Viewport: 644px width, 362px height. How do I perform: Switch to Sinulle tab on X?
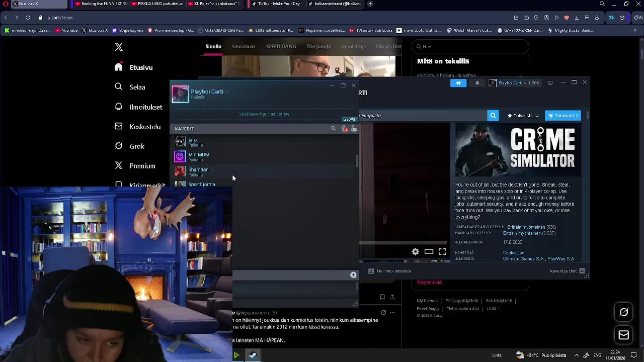click(213, 46)
